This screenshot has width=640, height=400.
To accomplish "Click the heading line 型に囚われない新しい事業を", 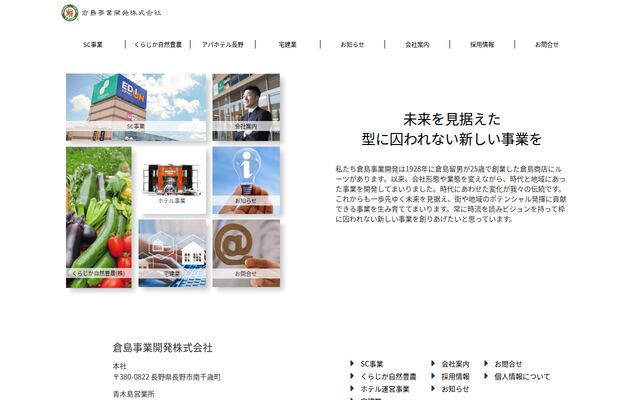I will coord(452,139).
